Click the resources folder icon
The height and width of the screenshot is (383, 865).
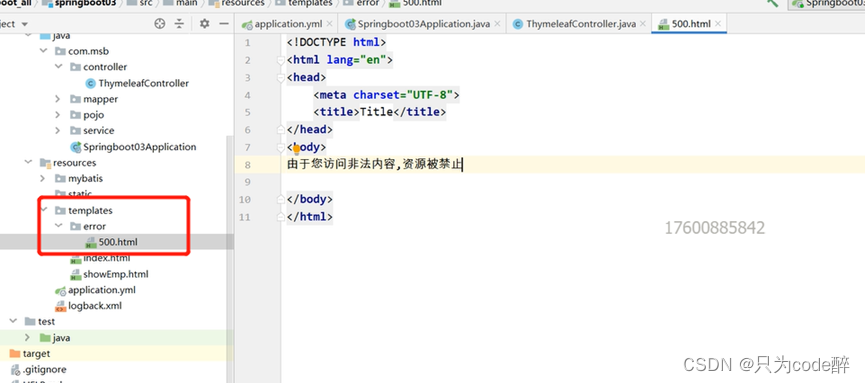(x=45, y=163)
